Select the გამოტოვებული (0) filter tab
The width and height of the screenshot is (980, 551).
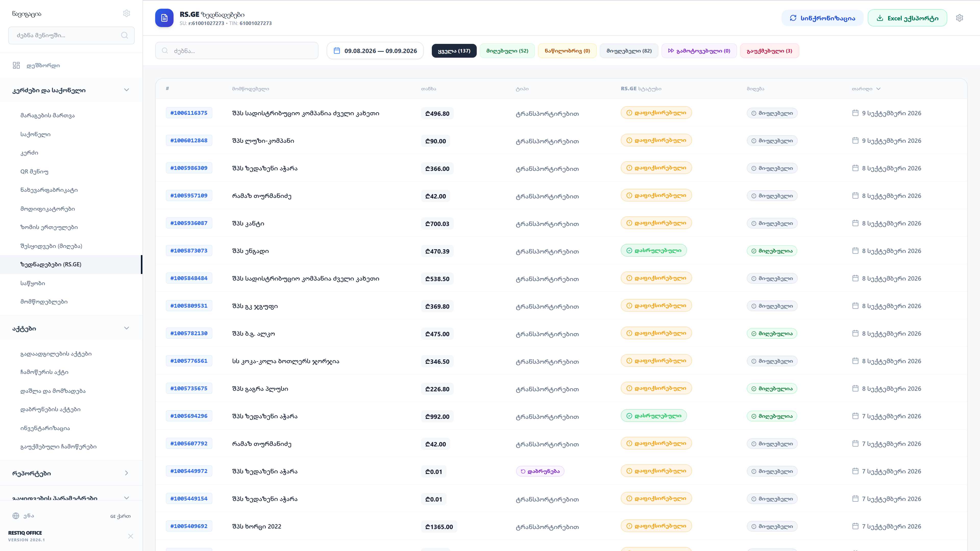[699, 51]
